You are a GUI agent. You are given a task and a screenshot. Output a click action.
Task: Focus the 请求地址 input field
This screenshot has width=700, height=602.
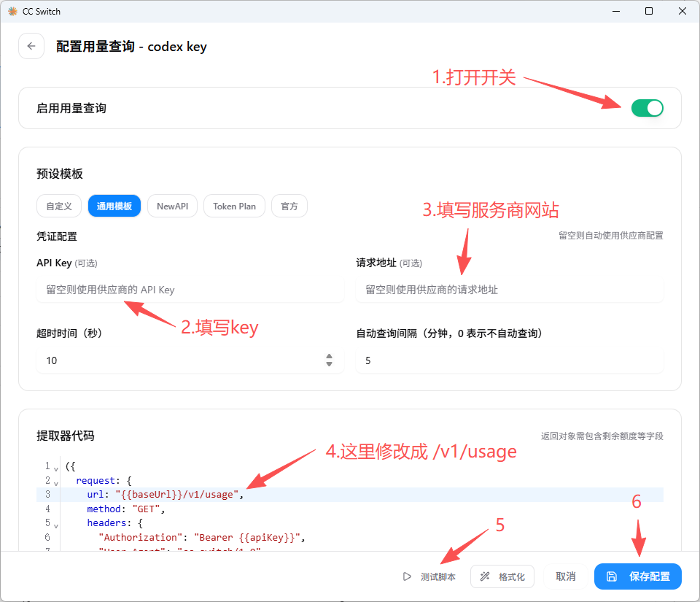[x=510, y=290]
